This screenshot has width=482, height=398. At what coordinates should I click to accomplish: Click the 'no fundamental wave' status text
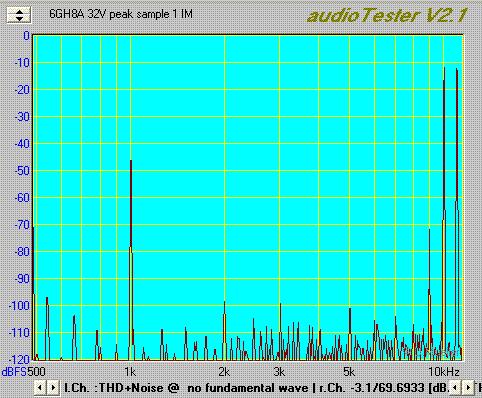click(248, 388)
